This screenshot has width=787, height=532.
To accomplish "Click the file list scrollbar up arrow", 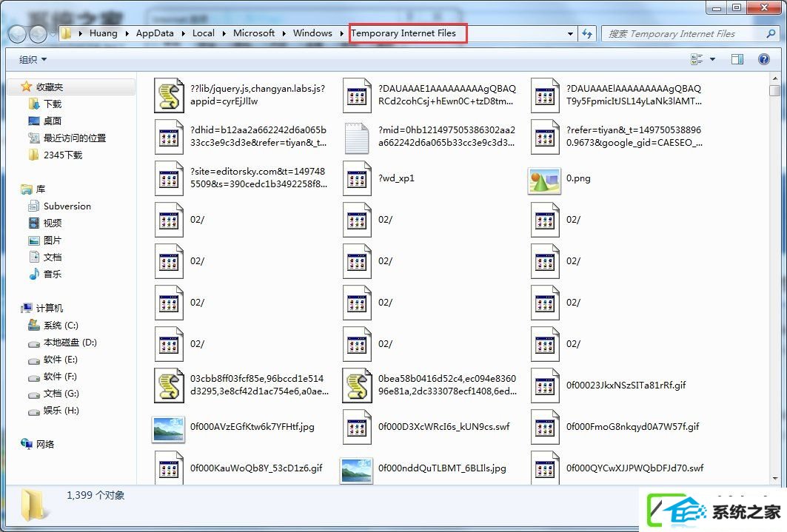I will tap(775, 78).
